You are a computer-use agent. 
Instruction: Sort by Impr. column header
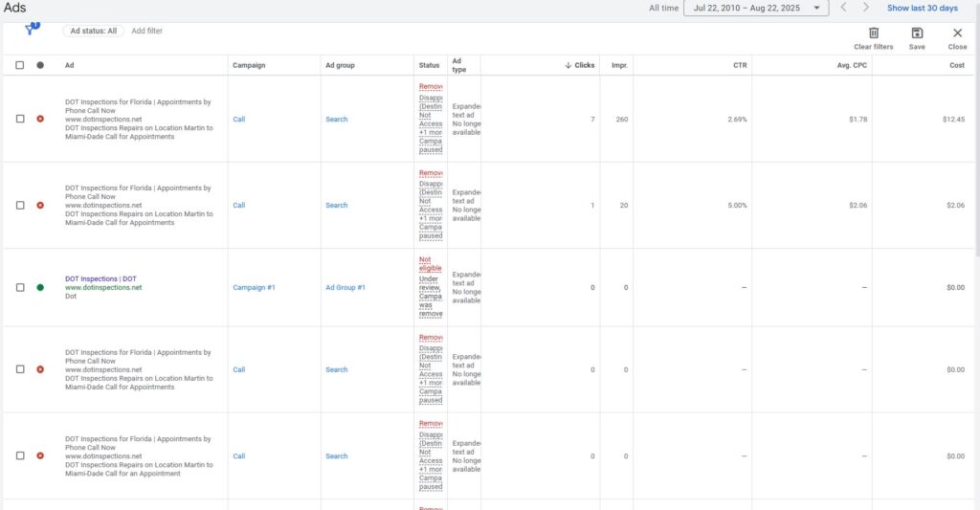[619, 65]
